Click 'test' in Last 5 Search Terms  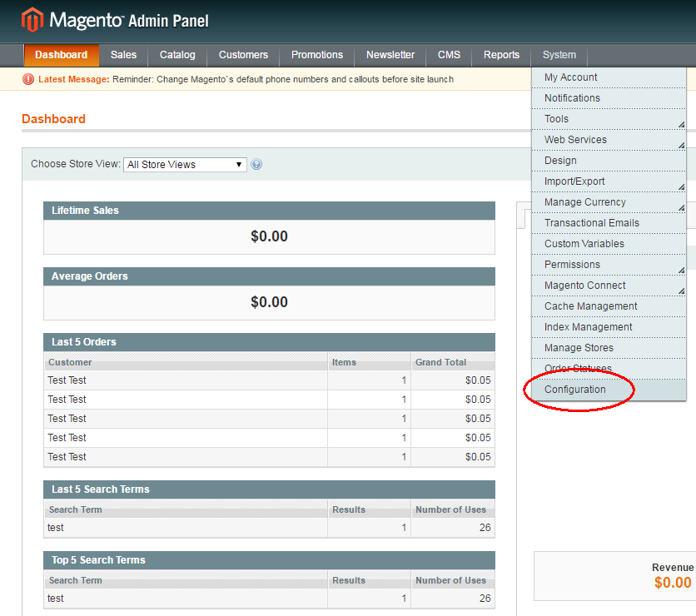pos(56,528)
